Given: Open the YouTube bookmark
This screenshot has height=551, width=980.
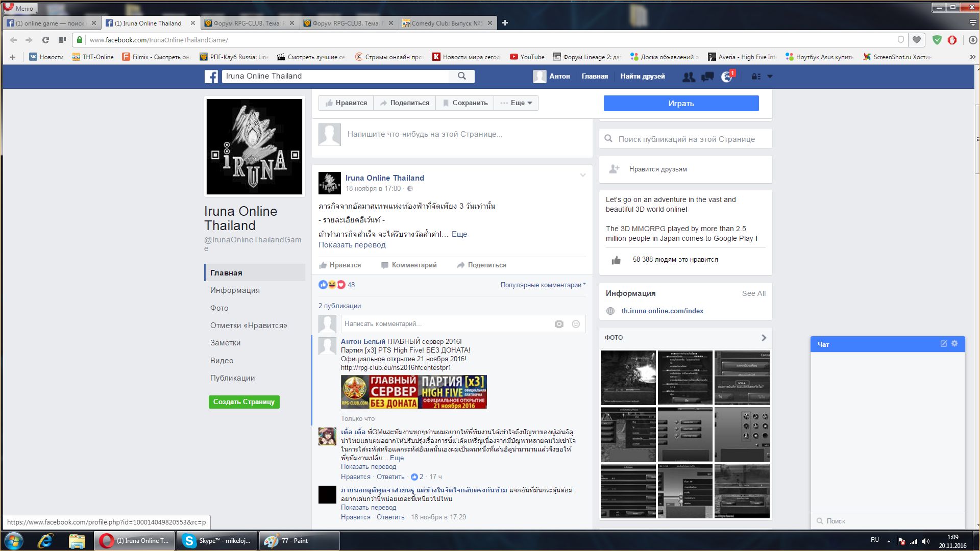Looking at the screenshot, I should coord(527,57).
